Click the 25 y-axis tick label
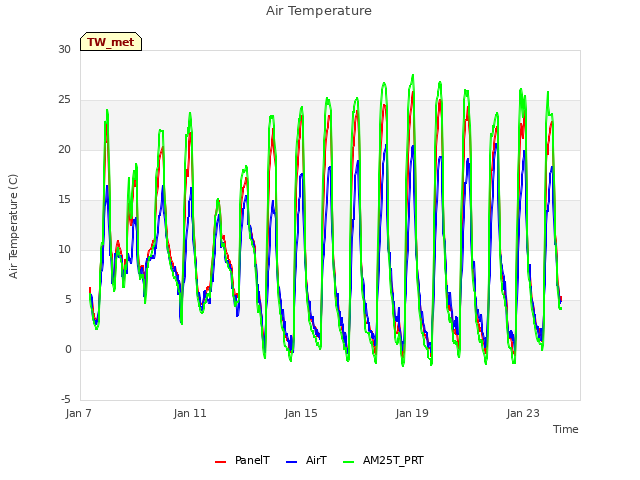640x480 pixels. [x=64, y=100]
